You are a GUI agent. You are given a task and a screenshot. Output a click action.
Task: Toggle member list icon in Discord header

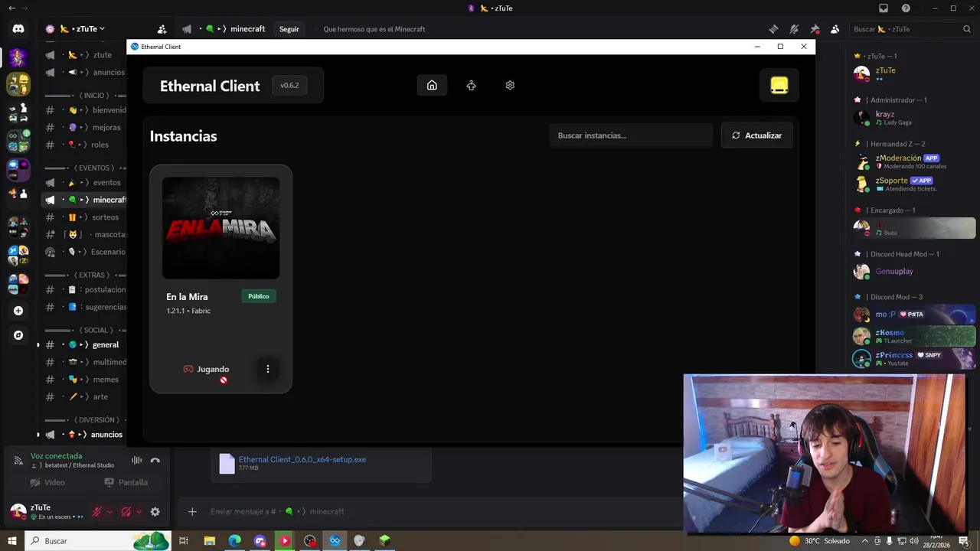click(x=835, y=29)
